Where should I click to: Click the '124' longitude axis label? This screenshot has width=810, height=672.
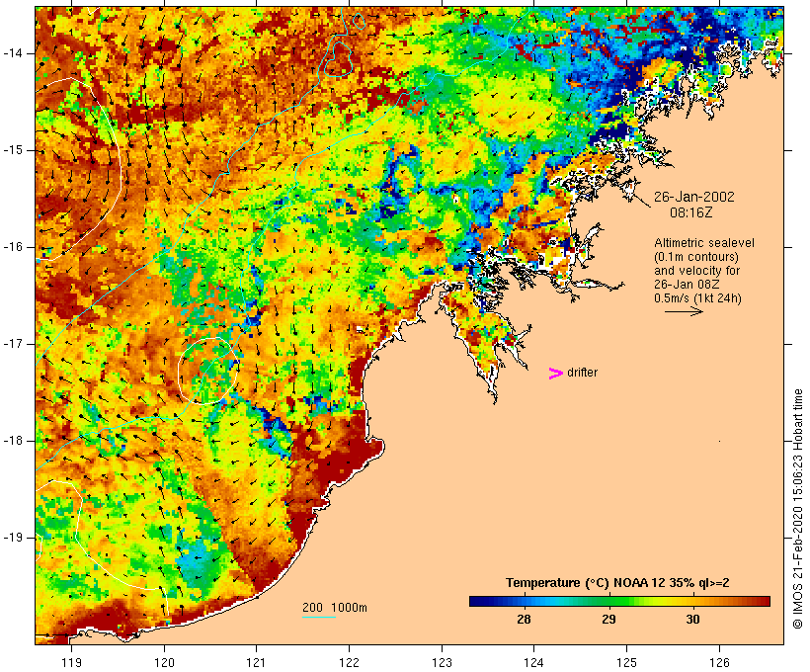[534, 663]
